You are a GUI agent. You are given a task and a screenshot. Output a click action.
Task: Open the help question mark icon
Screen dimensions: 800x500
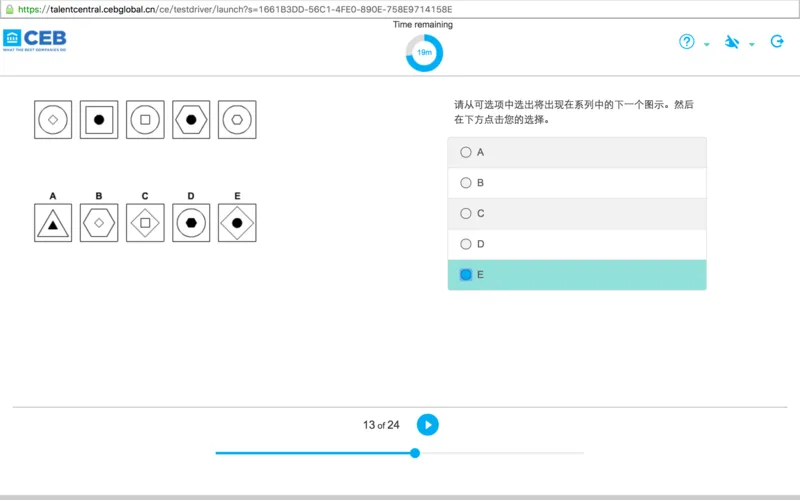coord(686,41)
